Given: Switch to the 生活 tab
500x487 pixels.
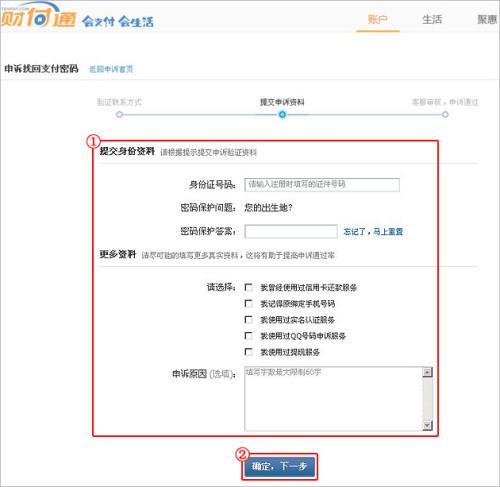Looking at the screenshot, I should pos(432,20).
